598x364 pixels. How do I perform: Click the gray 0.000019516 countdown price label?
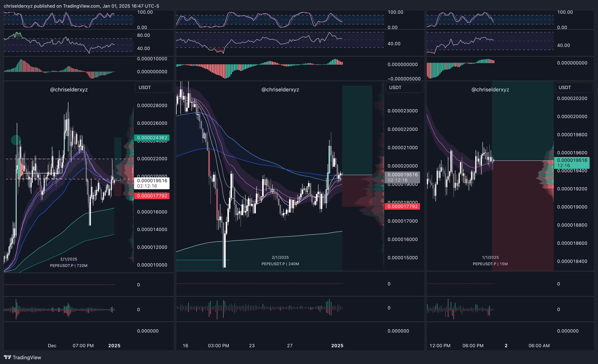pos(402,177)
